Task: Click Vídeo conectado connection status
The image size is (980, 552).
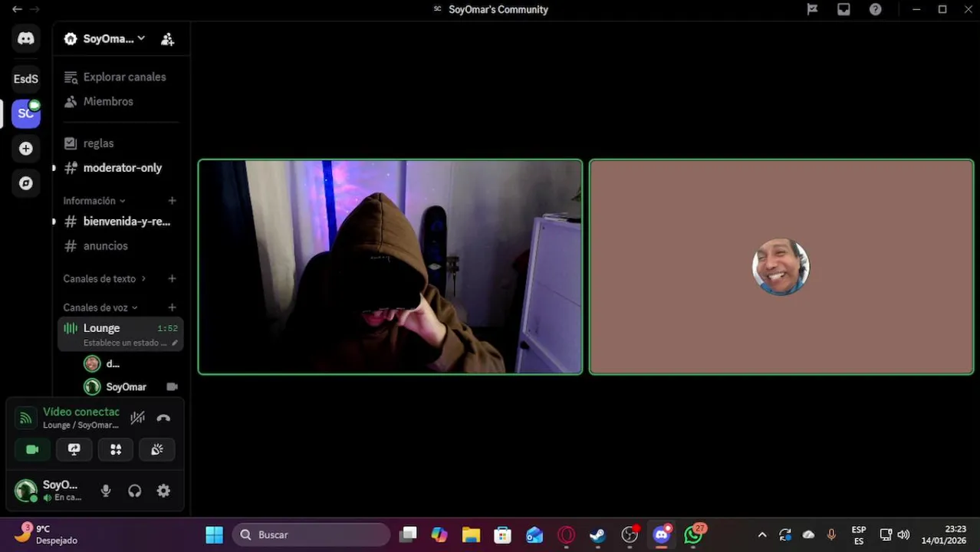Action: click(x=81, y=412)
